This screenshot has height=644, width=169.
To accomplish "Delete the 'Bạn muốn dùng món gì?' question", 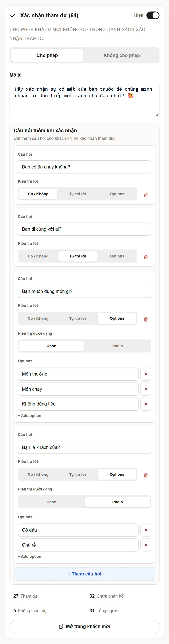I will click(146, 319).
